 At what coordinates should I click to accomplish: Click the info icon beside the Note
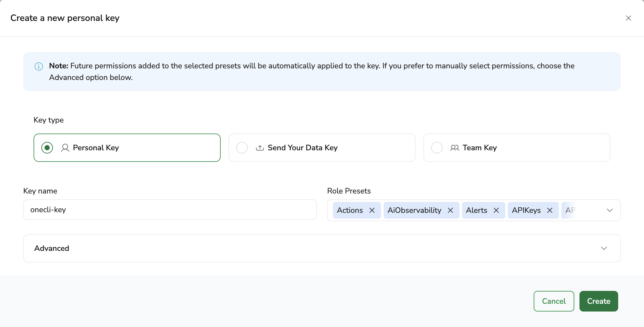[x=39, y=66]
